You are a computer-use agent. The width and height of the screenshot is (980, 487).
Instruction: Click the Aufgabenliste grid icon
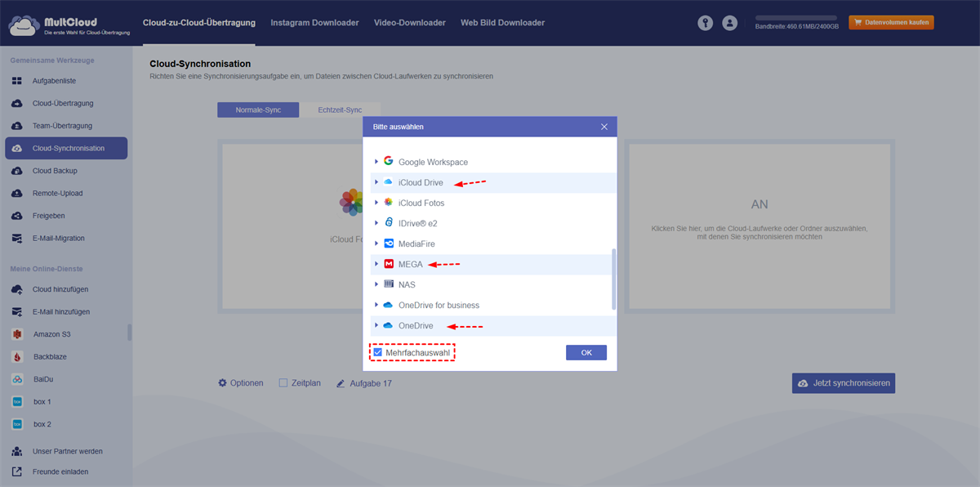tap(17, 81)
